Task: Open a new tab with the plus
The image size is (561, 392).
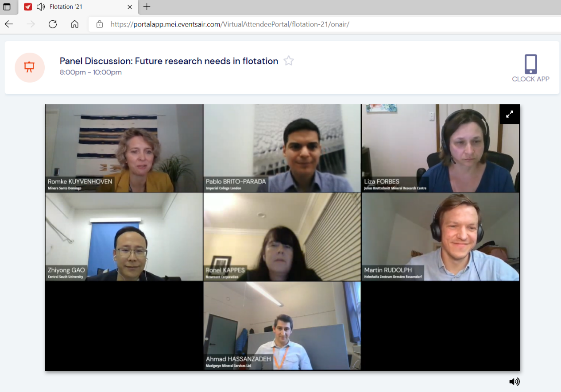Action: [147, 7]
